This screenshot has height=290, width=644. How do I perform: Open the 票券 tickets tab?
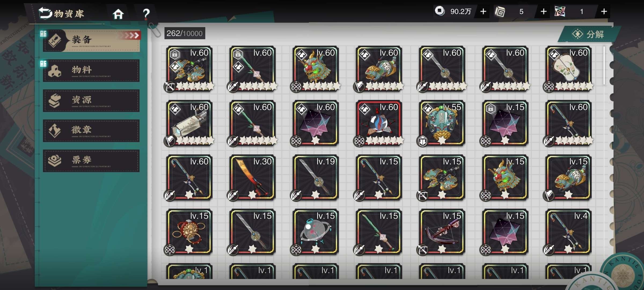click(91, 161)
